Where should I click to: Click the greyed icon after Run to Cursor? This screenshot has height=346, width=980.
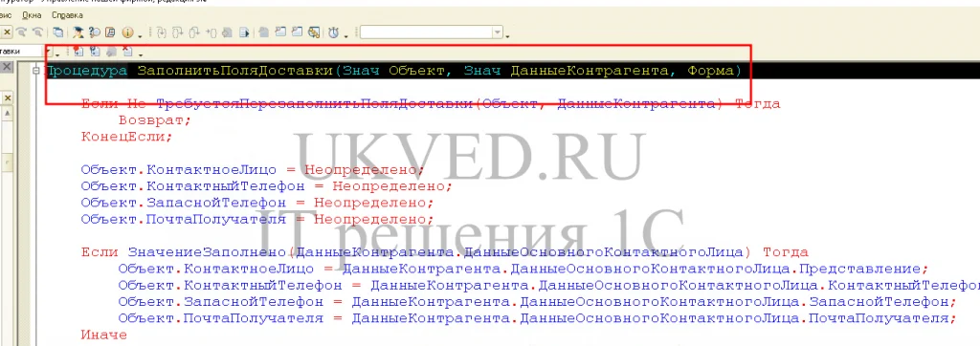tap(227, 32)
